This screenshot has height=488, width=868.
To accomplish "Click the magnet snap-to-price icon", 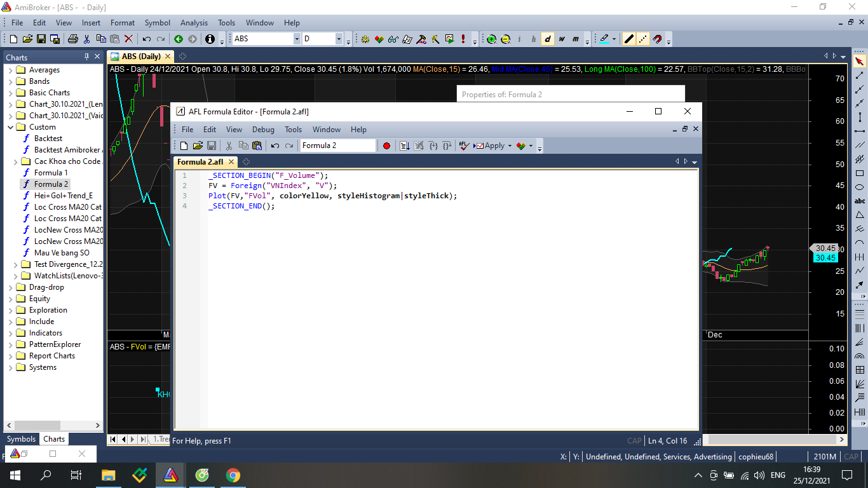I will pos(657,39).
